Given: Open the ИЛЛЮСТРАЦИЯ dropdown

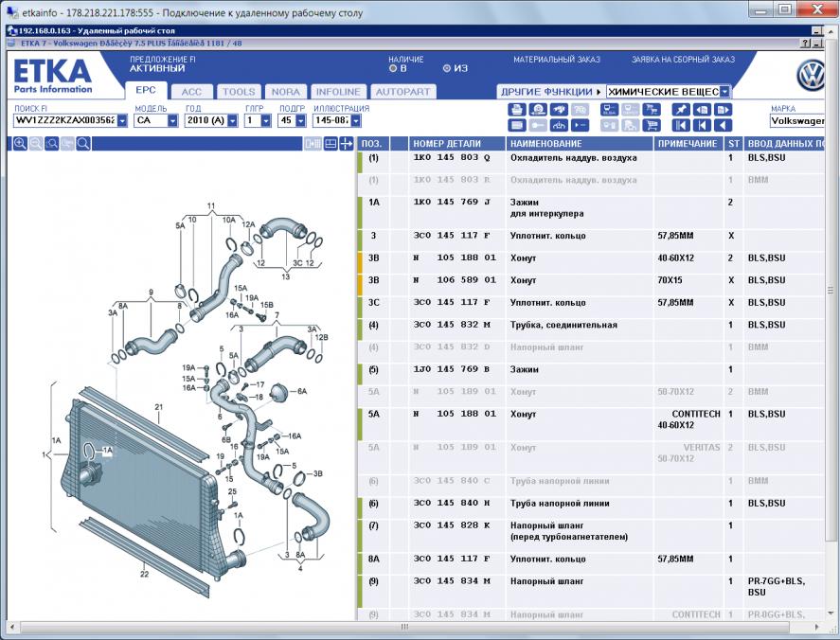Looking at the screenshot, I should 356,120.
